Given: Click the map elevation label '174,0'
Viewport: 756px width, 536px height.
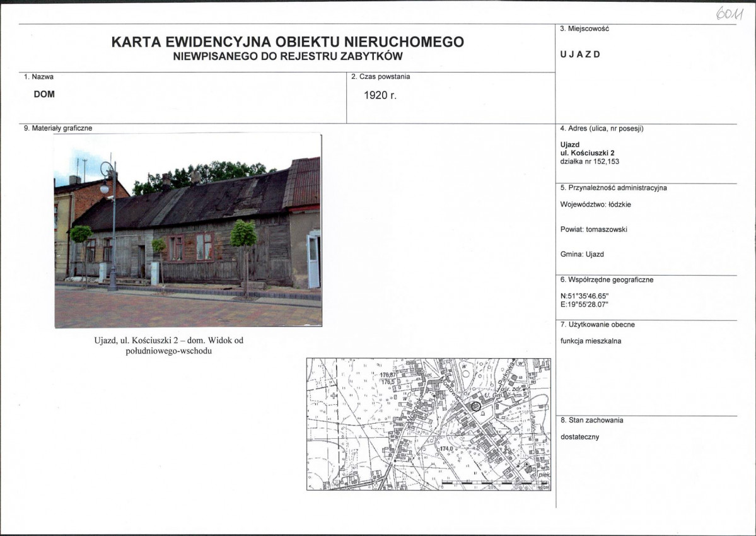Looking at the screenshot, I should [446, 449].
